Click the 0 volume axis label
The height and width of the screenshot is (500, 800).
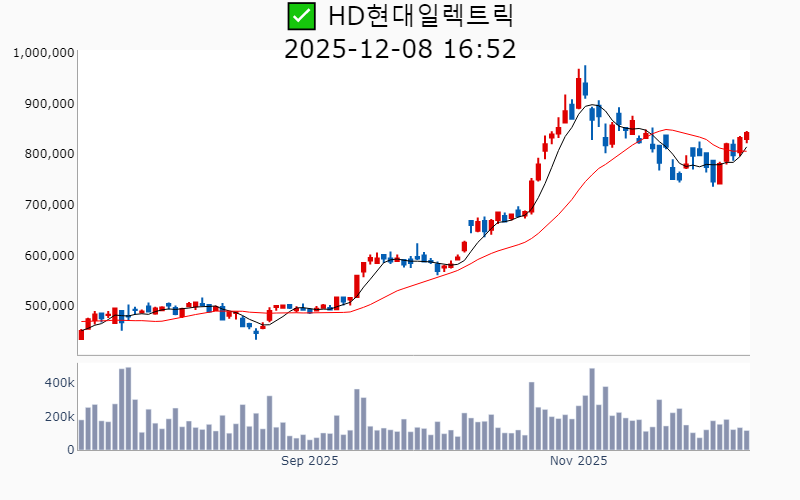click(x=70, y=450)
